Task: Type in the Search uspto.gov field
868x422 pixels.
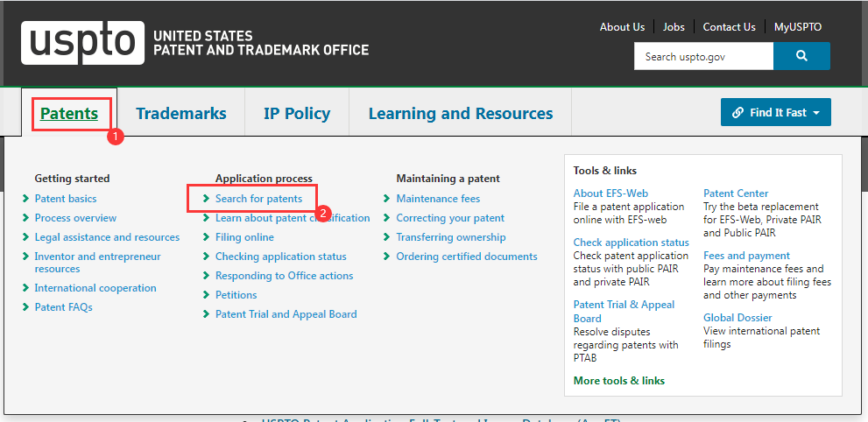Action: [x=703, y=56]
